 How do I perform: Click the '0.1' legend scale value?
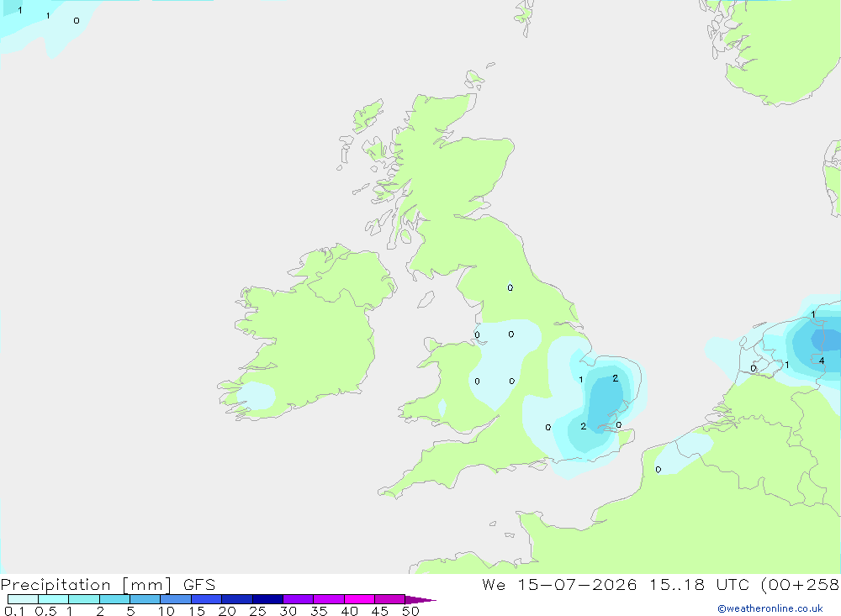pos(14,611)
